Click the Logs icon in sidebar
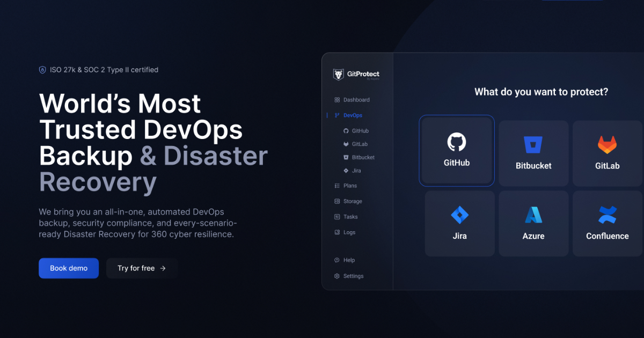 coord(337,232)
